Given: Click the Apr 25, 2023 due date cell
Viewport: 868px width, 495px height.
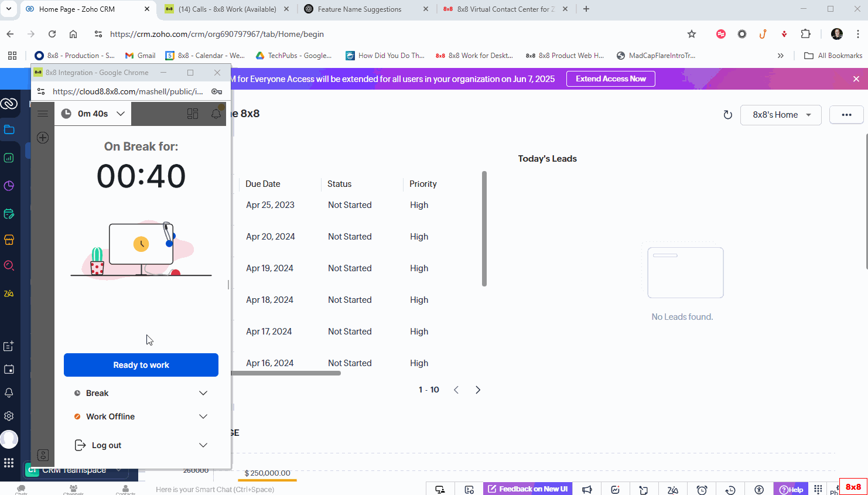Looking at the screenshot, I should point(270,205).
